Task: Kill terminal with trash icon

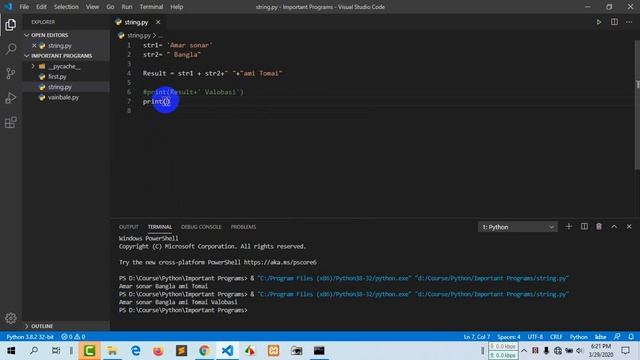Action: [x=599, y=227]
